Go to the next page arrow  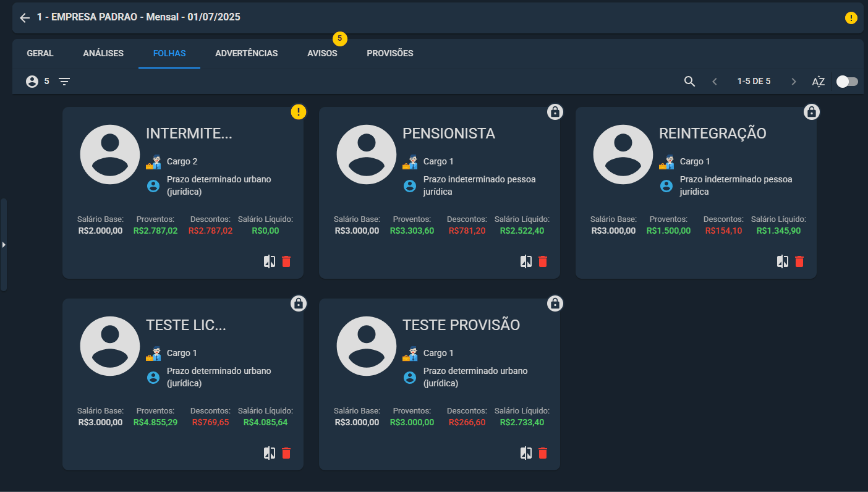coord(794,81)
